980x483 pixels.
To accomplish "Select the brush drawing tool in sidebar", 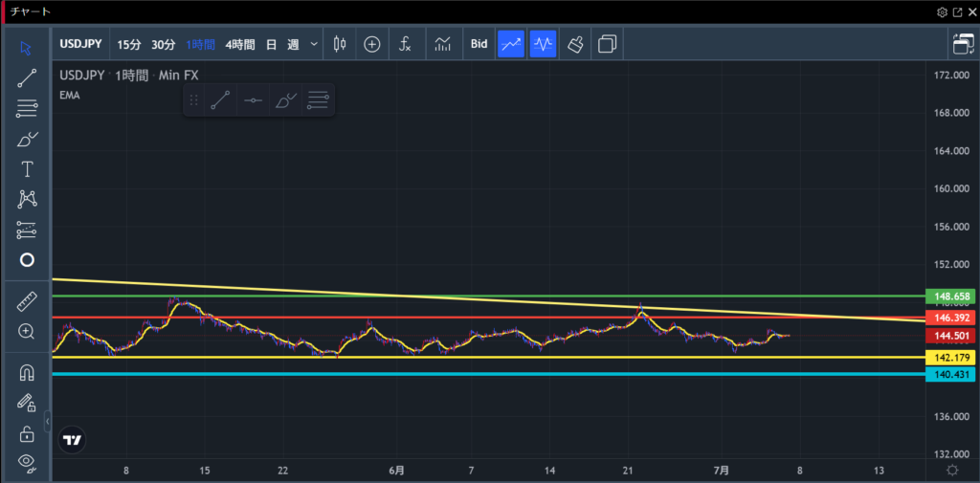I will pos(26,139).
